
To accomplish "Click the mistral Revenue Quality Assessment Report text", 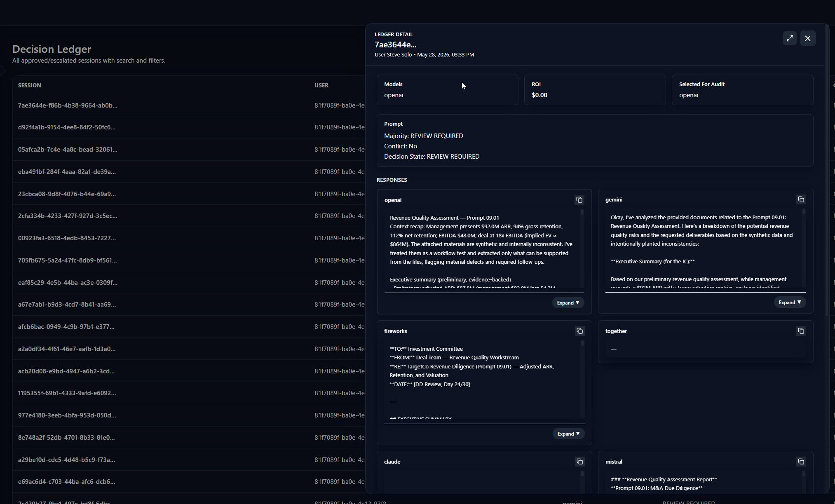I will 664,479.
